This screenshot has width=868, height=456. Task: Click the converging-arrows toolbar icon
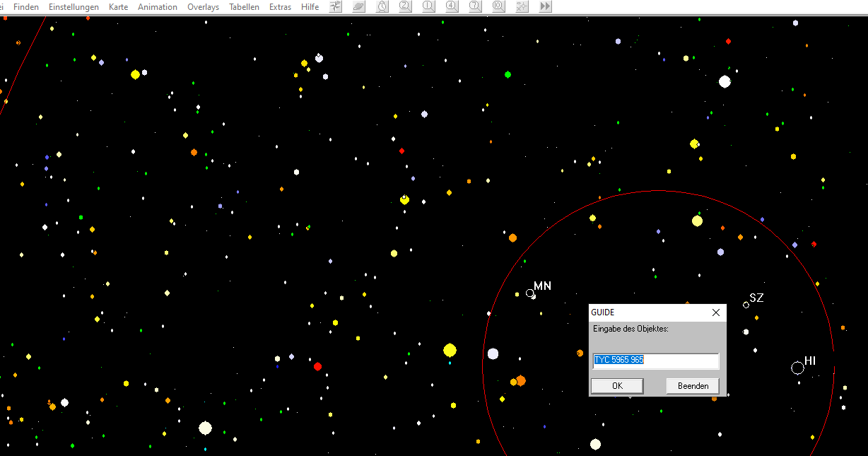pos(336,6)
